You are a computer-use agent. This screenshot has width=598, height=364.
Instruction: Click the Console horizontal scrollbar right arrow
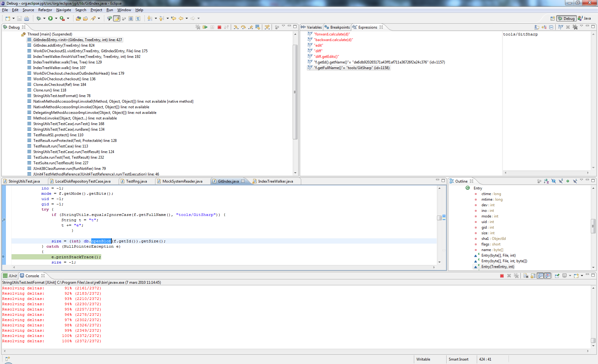pos(588,351)
